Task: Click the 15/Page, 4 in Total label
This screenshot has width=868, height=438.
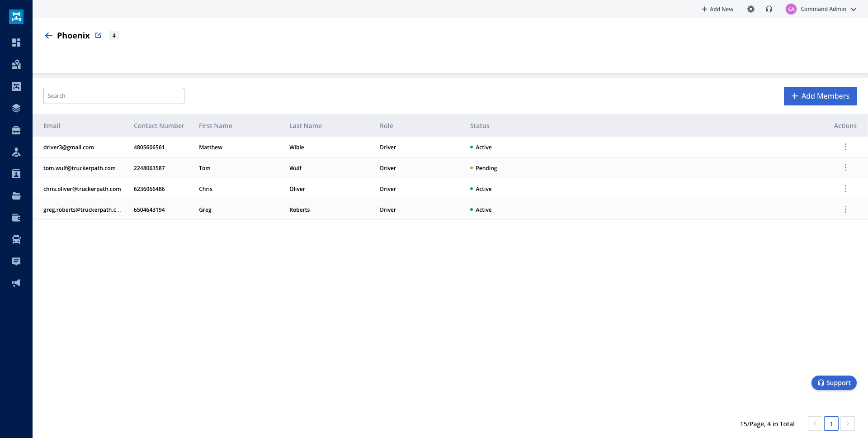Action: click(767, 424)
